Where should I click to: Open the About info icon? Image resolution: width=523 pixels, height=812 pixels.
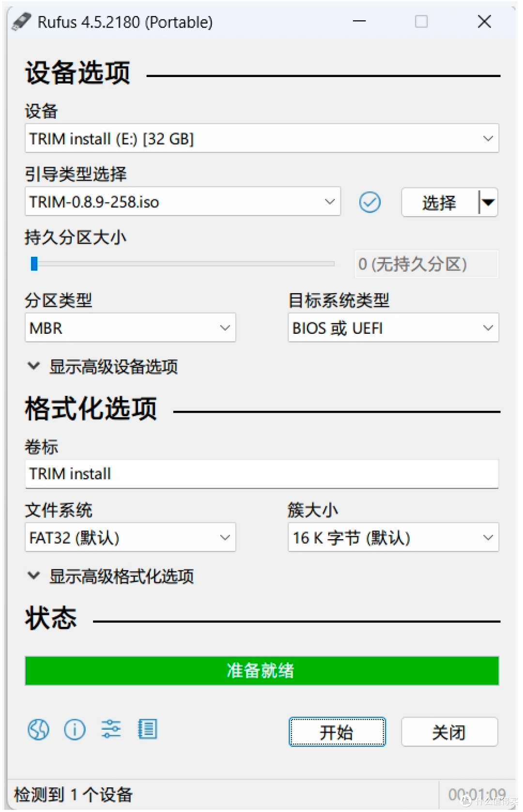[75, 729]
